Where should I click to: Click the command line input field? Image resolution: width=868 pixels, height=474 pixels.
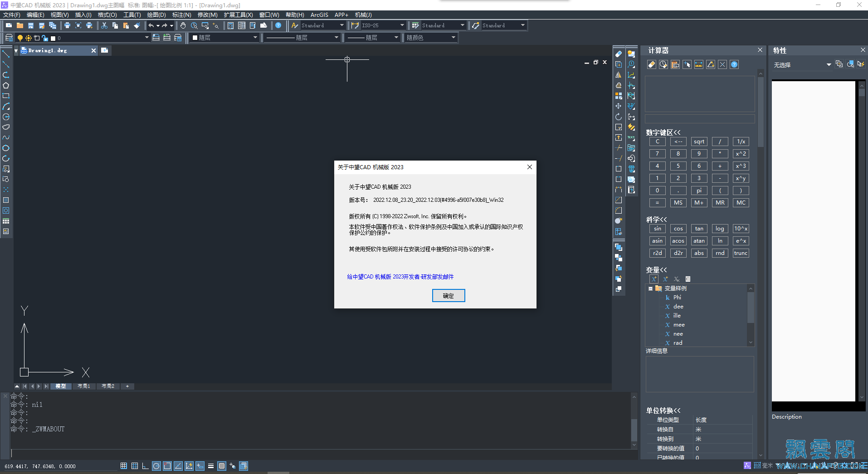pos(320,453)
